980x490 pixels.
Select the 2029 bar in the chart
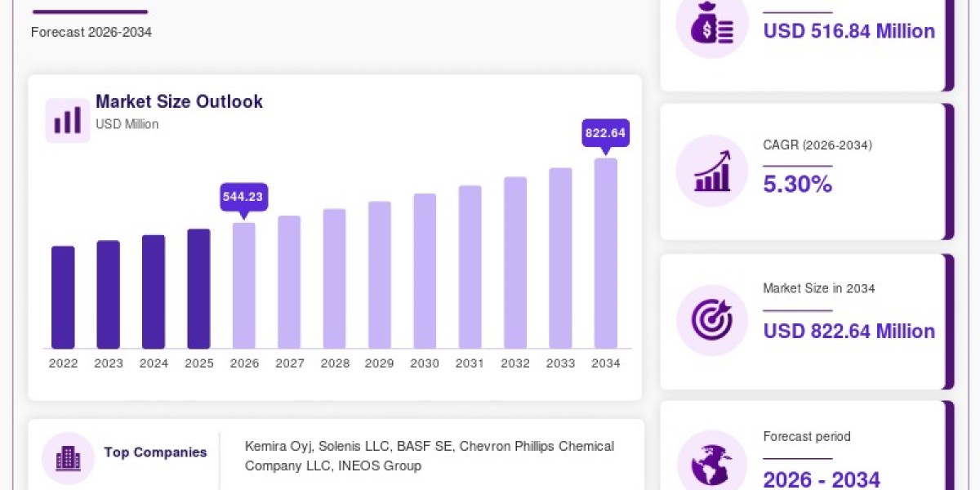coord(380,275)
